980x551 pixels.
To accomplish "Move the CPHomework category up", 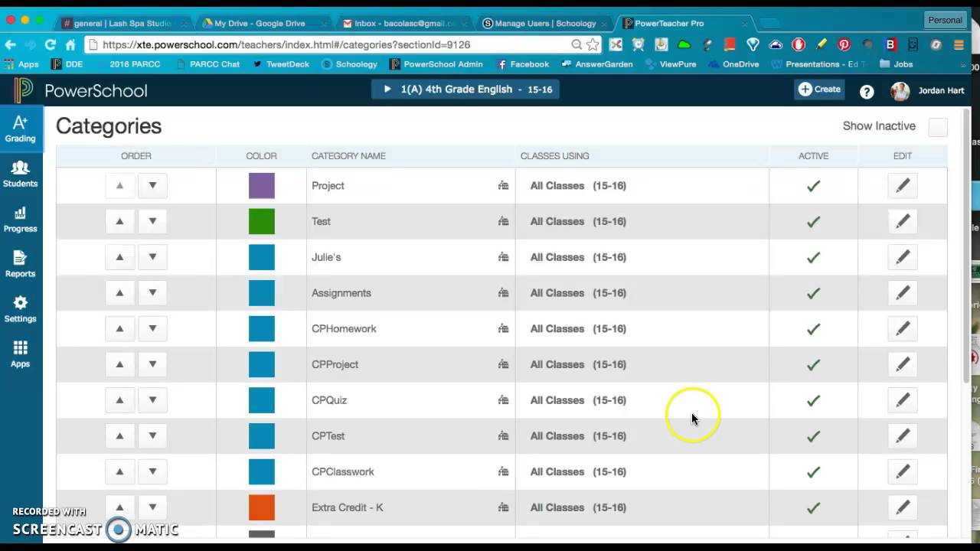I will (119, 328).
